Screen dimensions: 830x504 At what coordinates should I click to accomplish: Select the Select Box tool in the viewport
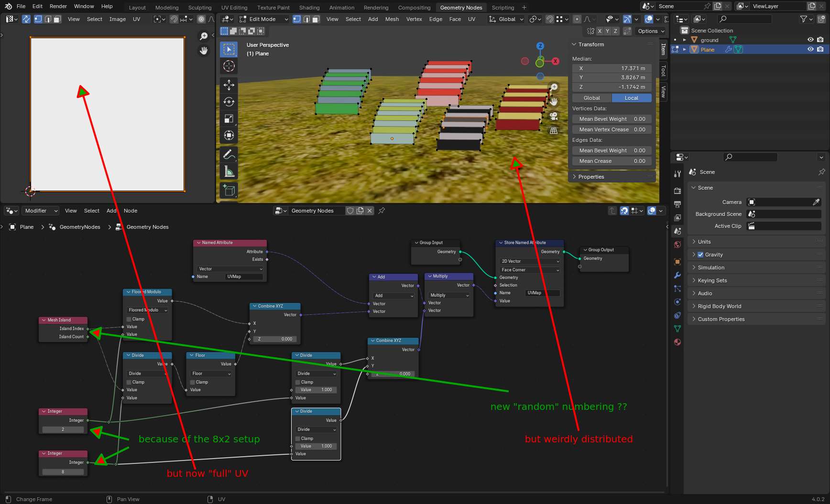(229, 49)
